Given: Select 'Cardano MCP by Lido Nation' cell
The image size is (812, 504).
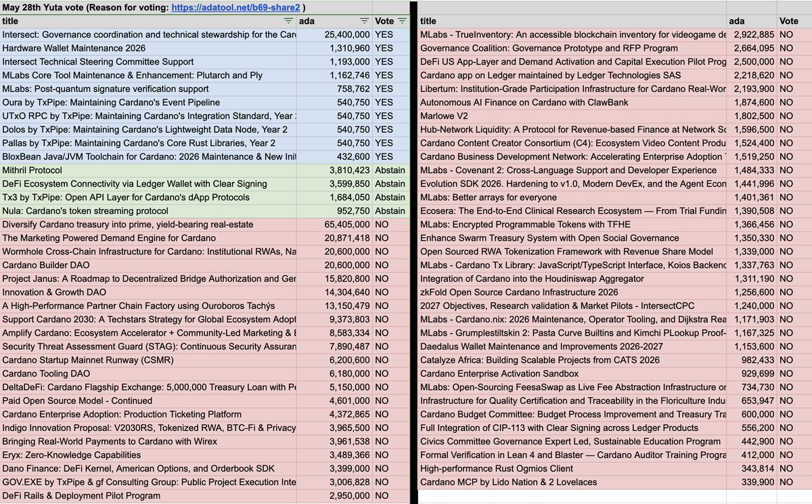Looking at the screenshot, I should 574,482.
